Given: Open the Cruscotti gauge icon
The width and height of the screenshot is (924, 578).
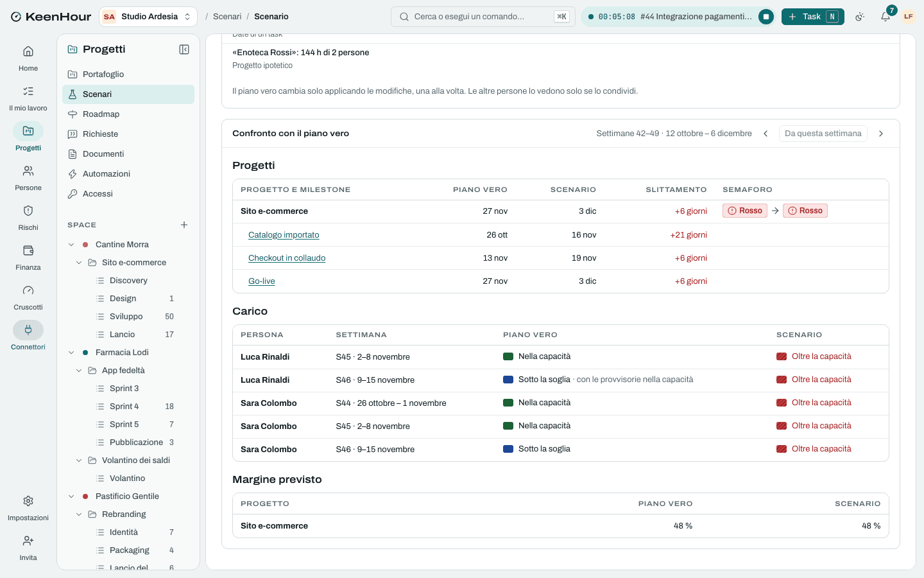Looking at the screenshot, I should (x=28, y=290).
